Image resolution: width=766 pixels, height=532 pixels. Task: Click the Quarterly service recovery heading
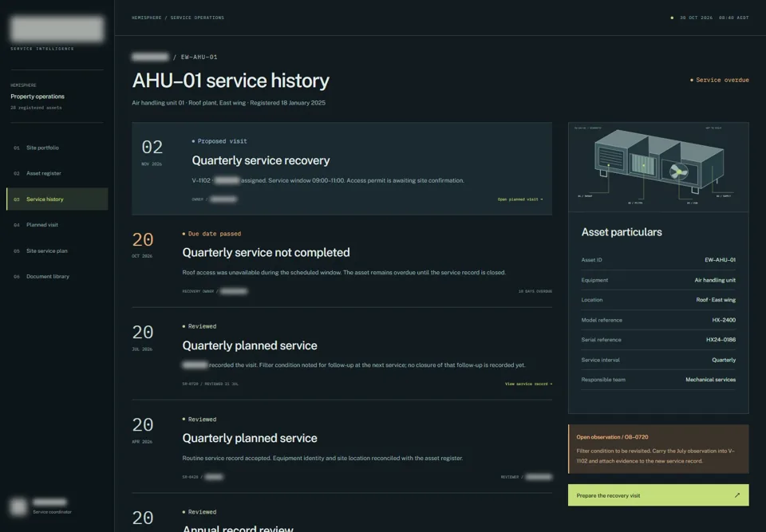click(x=260, y=160)
